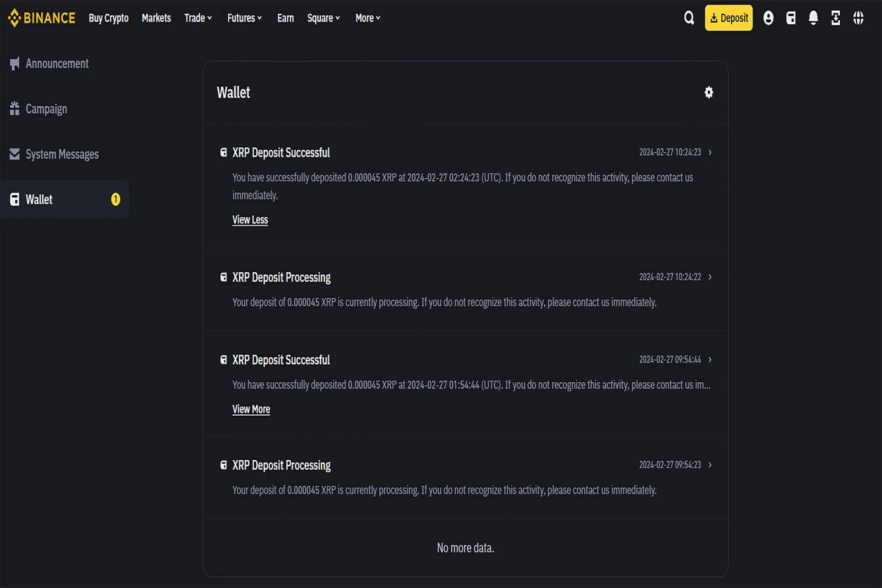Open the Wallet notification settings gear
This screenshot has height=588, width=882.
[x=709, y=92]
